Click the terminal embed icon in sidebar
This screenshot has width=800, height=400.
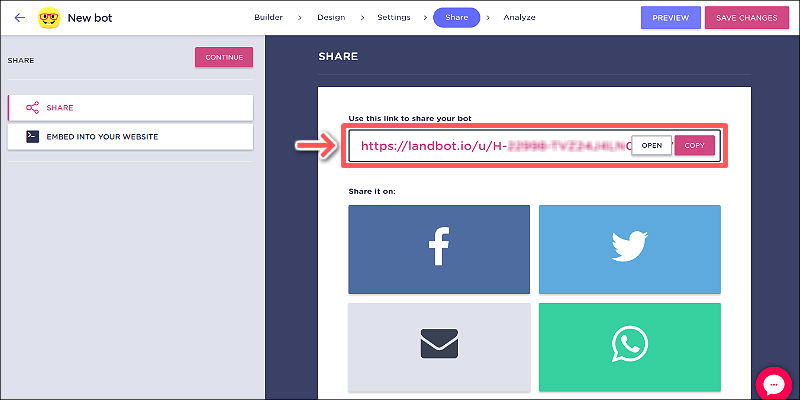coord(33,137)
